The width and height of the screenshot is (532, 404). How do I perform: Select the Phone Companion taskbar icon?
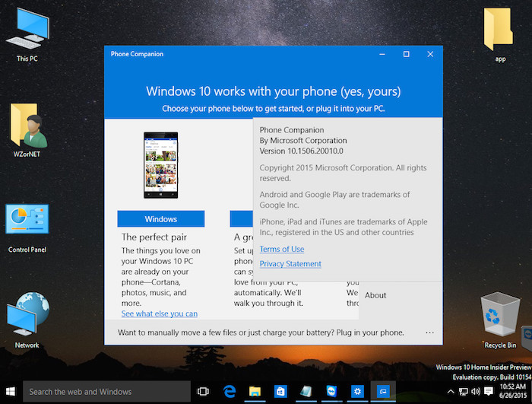tap(383, 392)
